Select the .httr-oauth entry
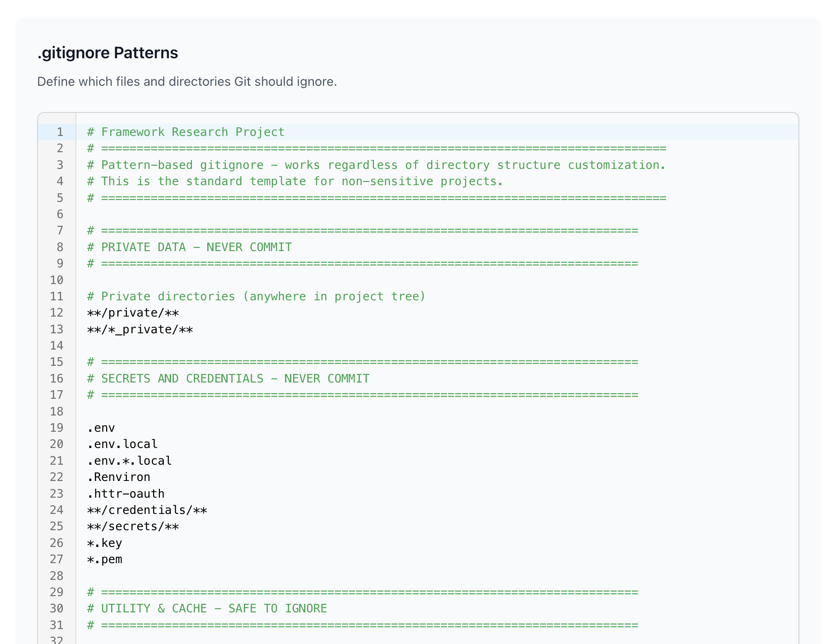Image resolution: width=840 pixels, height=644 pixels. pos(126,494)
